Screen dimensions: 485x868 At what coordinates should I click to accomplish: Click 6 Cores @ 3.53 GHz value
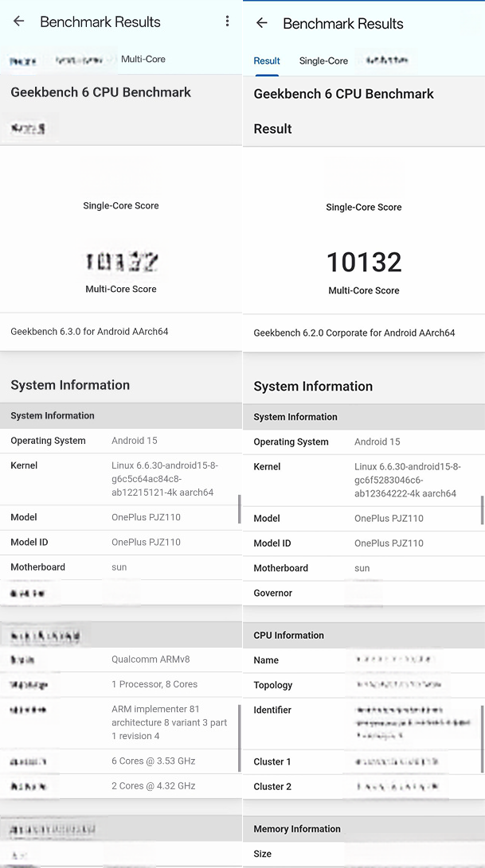153,761
